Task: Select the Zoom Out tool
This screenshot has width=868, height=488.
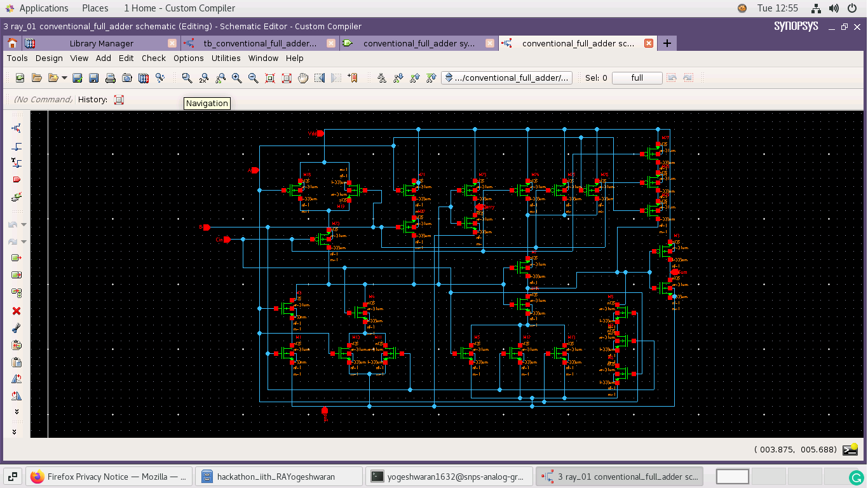Action: (x=253, y=78)
